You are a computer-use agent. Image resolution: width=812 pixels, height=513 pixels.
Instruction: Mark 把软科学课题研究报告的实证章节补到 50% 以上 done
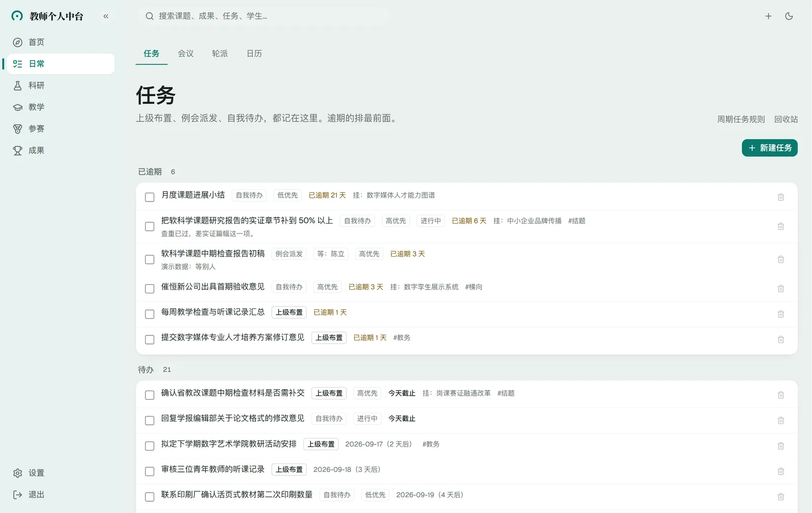pos(150,226)
